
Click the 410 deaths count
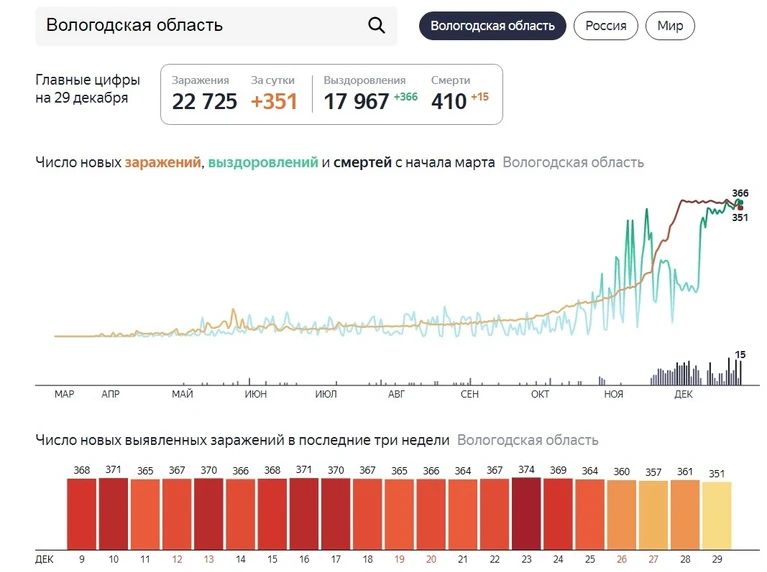(449, 101)
